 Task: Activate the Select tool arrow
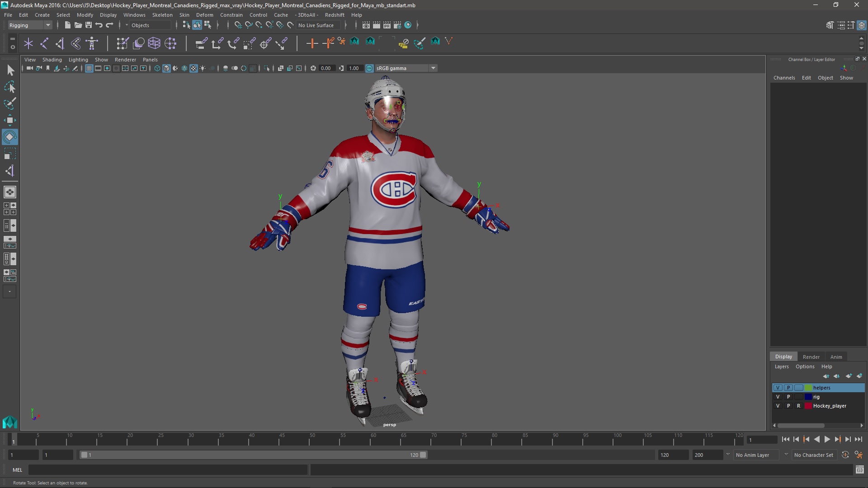coord(10,70)
